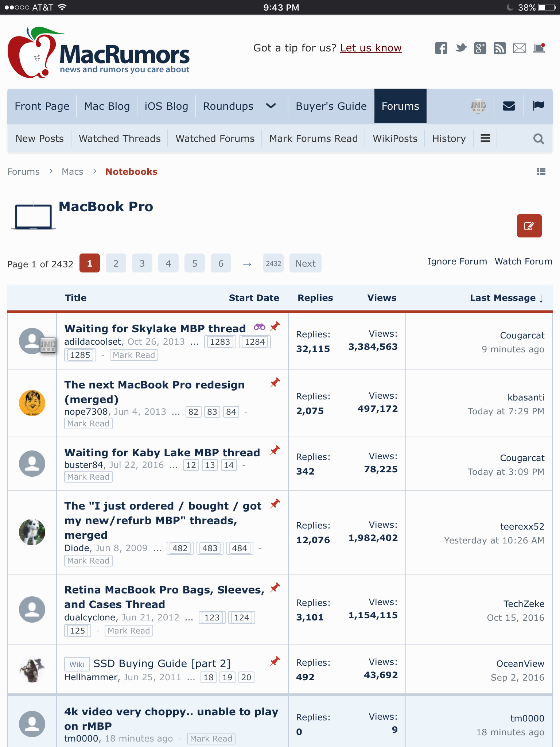Image resolution: width=560 pixels, height=747 pixels.
Task: Click the forum list icon beside breadcrumb
Action: [x=541, y=171]
